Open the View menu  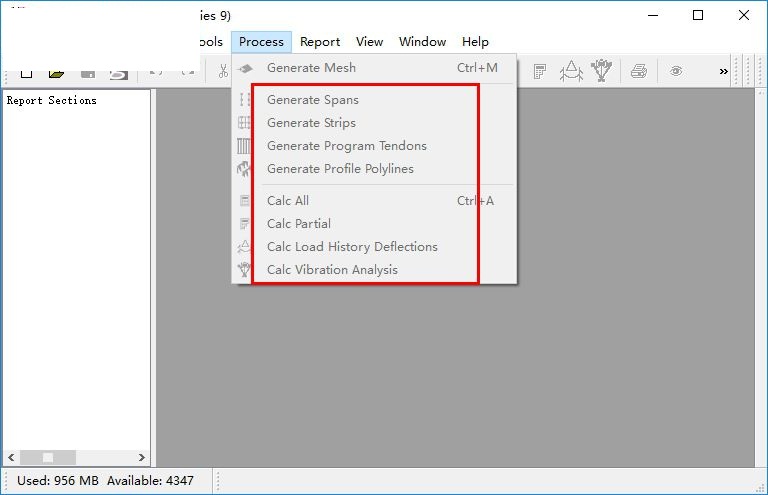(369, 42)
